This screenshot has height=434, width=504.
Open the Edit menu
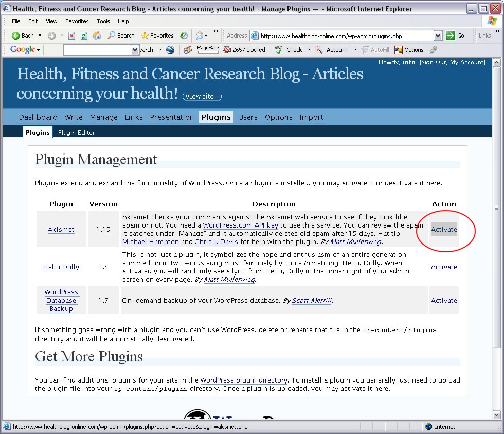(x=33, y=21)
